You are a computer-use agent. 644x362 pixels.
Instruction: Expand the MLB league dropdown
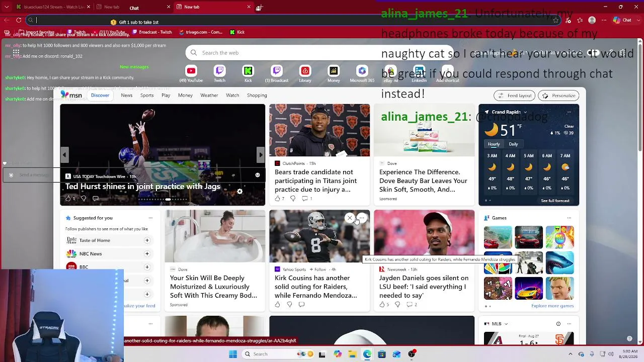click(506, 324)
